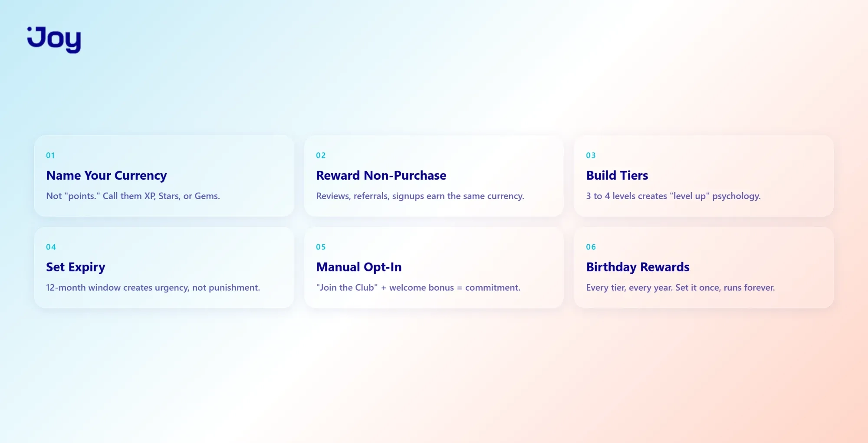Image resolution: width=868 pixels, height=443 pixels.
Task: Click the Joy logo
Action: click(x=54, y=40)
